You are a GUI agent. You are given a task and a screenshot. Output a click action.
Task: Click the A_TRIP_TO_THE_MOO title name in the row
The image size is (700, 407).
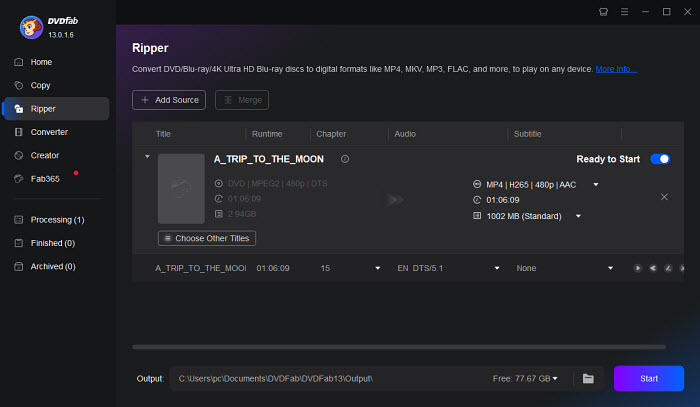coord(200,268)
